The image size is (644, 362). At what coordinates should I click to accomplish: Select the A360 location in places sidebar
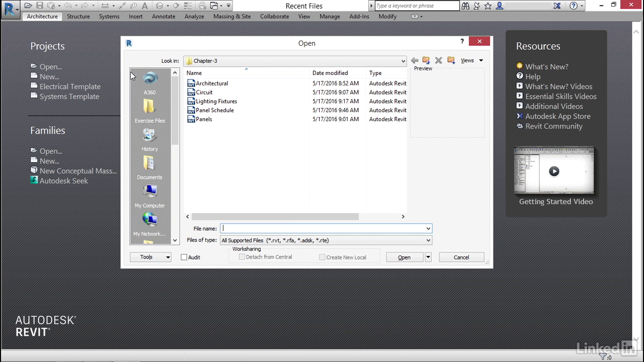[x=150, y=83]
